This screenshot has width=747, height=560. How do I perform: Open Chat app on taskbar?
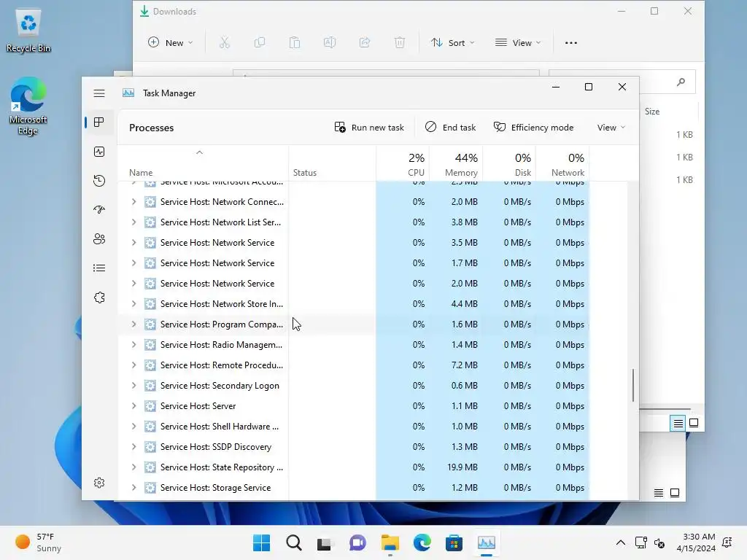[x=357, y=542]
